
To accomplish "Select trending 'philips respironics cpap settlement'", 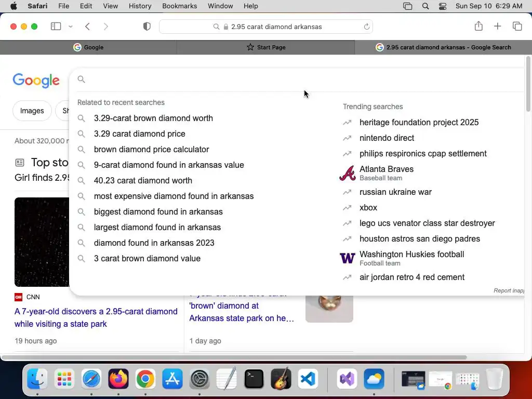I will tap(423, 153).
